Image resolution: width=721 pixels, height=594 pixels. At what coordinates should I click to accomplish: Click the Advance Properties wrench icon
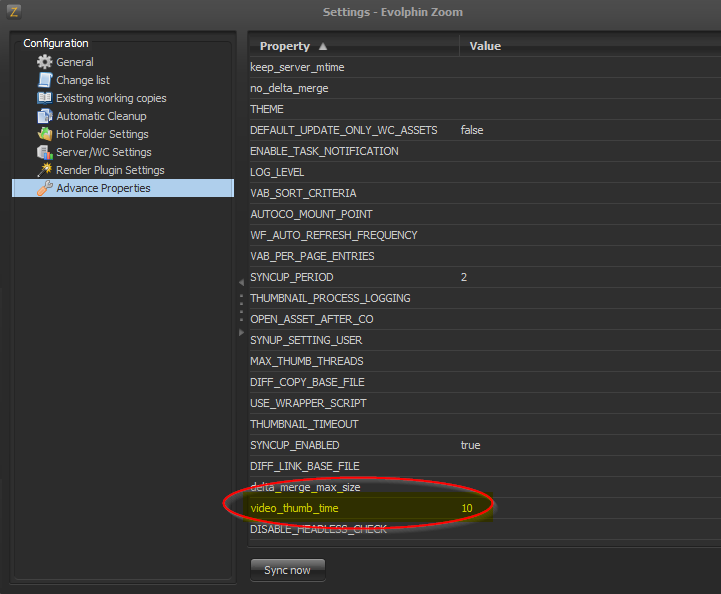tap(45, 188)
